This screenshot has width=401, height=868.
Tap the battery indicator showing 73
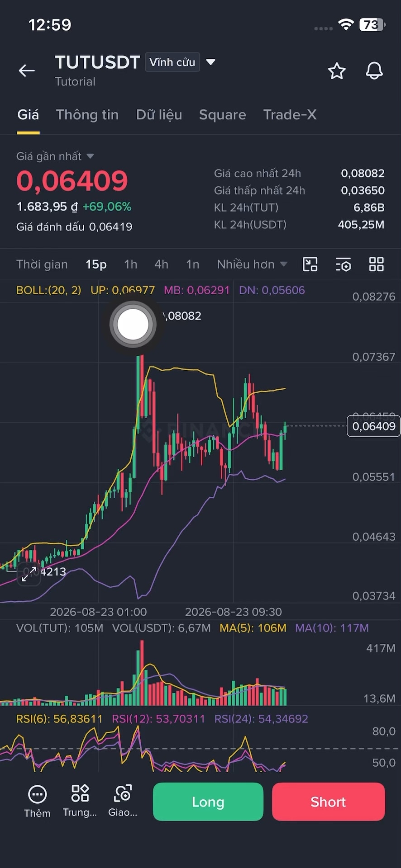tap(372, 24)
